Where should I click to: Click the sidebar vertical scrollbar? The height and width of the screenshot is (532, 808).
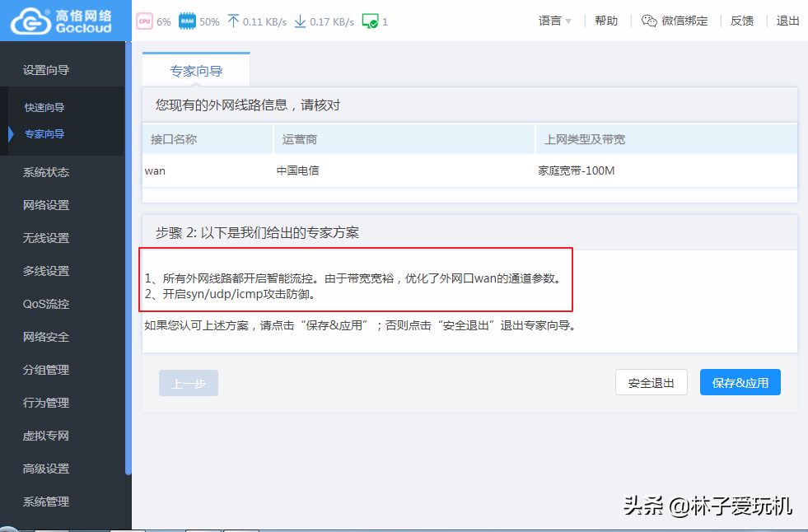point(128,259)
